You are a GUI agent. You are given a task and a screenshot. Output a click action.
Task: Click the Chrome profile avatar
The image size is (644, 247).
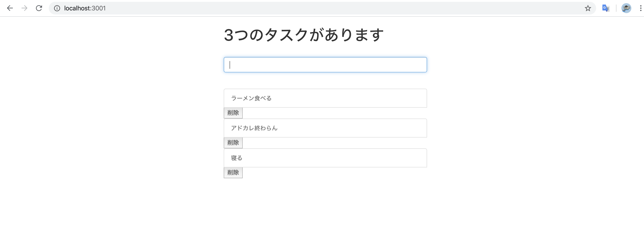627,8
